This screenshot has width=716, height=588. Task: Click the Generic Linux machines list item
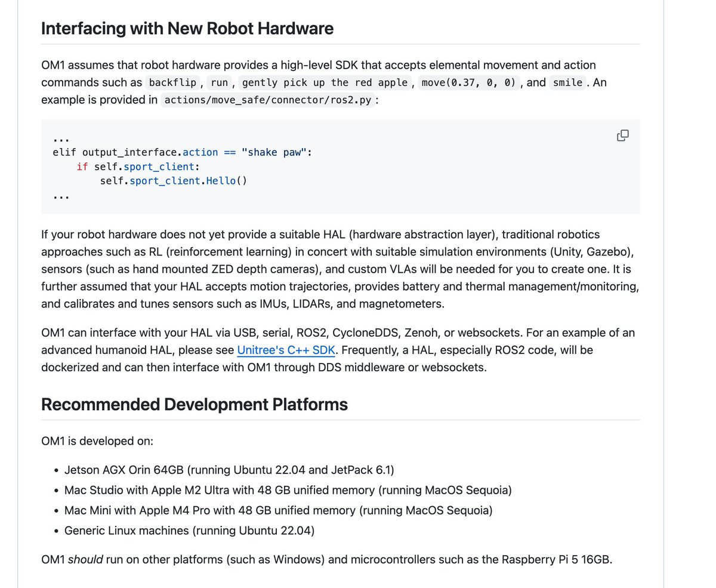[189, 530]
